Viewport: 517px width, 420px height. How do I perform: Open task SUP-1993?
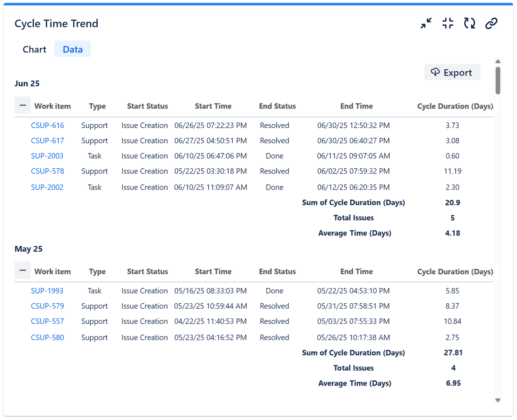[47, 291]
